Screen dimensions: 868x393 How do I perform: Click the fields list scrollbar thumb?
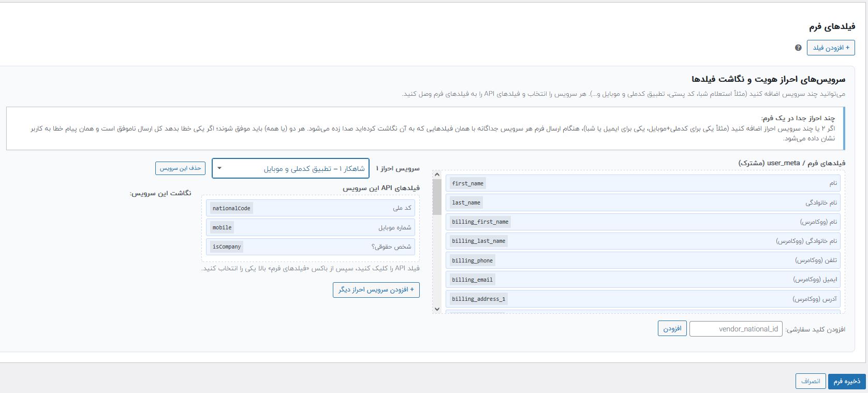(x=437, y=197)
